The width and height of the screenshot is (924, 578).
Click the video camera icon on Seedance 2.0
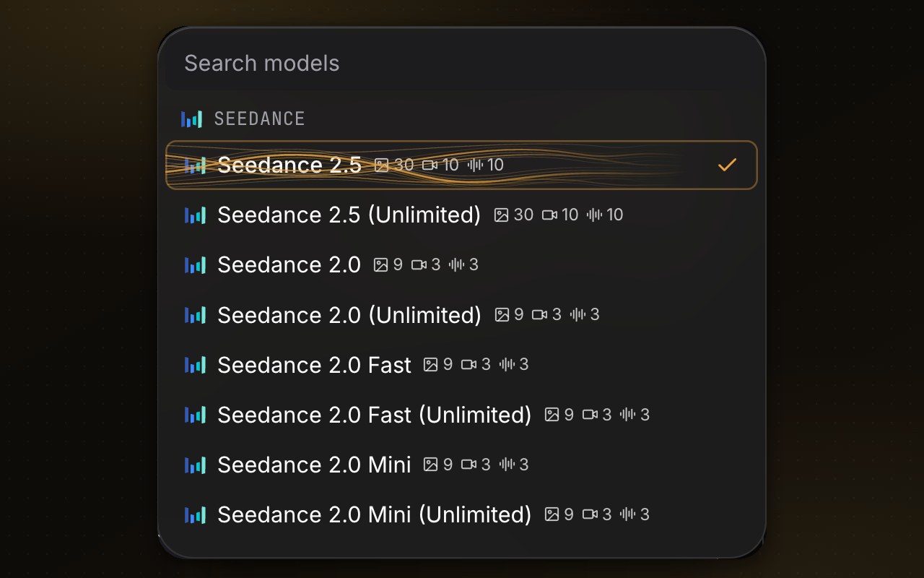(419, 264)
